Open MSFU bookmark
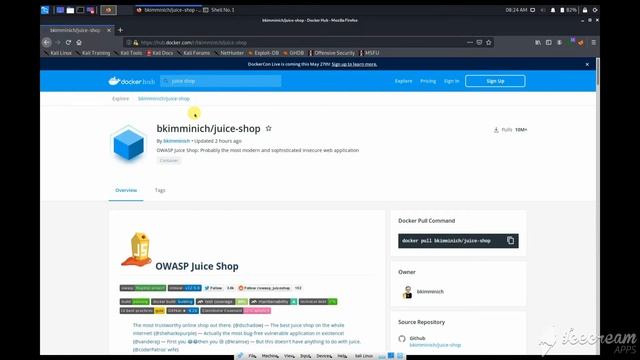 [x=369, y=53]
